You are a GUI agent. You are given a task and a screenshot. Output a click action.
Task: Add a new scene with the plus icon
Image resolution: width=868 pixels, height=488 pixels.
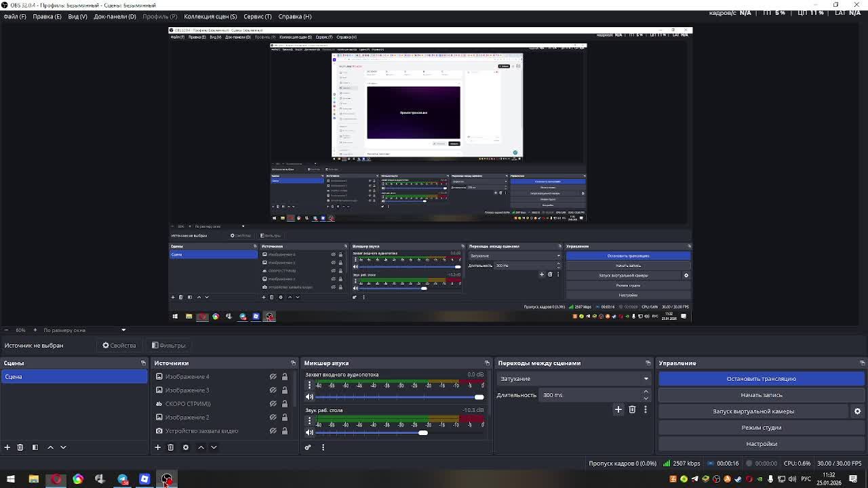7,447
